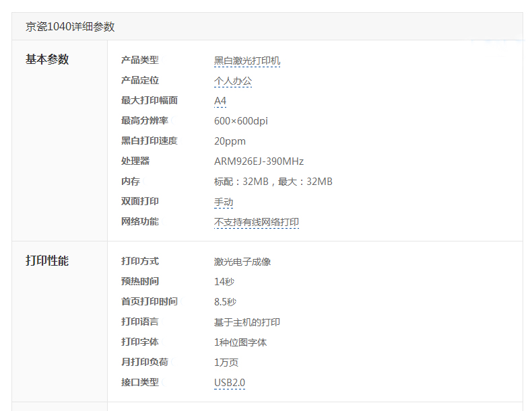
Task: Select the ARM926EJ-390MHz processor value
Action: coord(259,161)
